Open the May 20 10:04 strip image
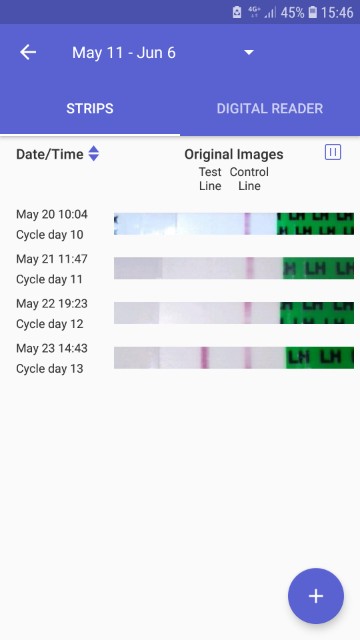 (x=234, y=224)
